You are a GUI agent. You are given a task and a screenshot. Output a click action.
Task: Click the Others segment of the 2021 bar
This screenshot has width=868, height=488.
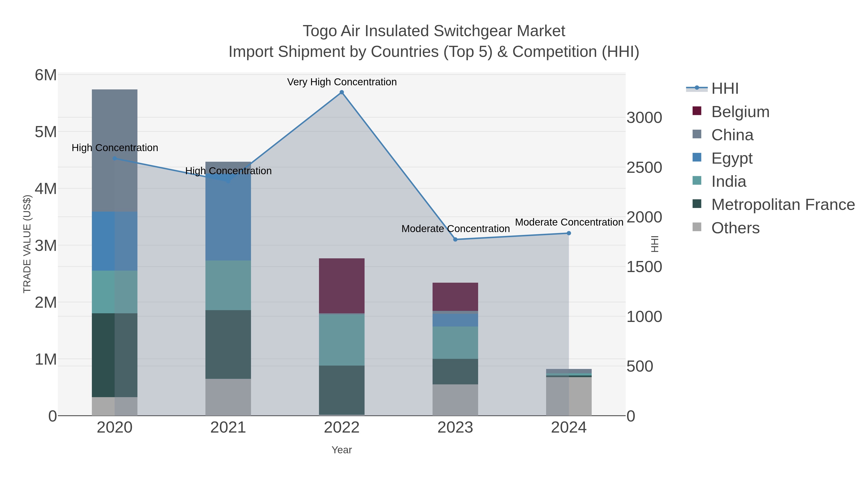229,397
